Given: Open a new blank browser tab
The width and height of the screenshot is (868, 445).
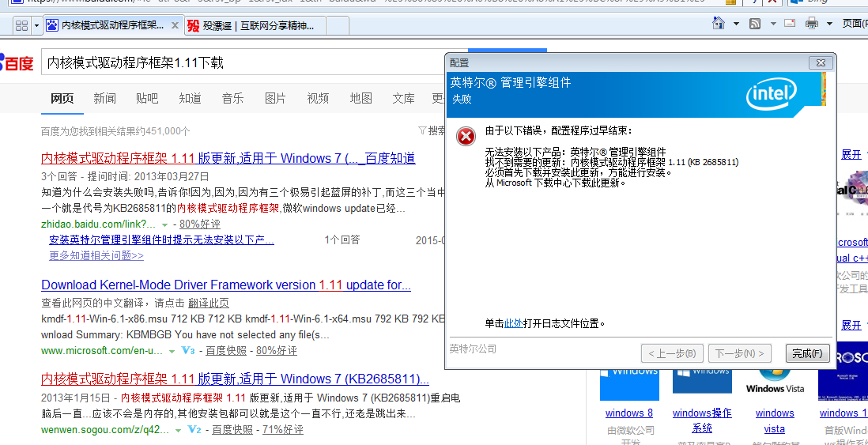Looking at the screenshot, I should click(x=337, y=25).
